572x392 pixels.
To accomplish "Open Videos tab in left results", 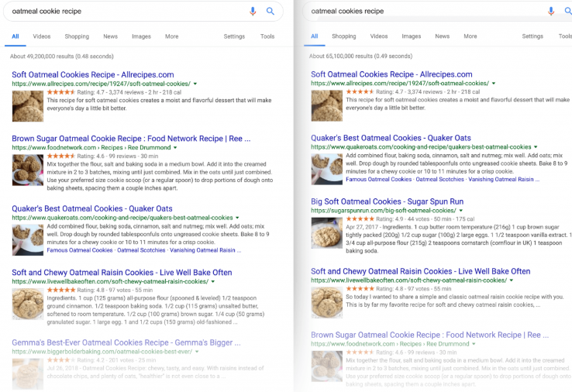I will click(42, 36).
